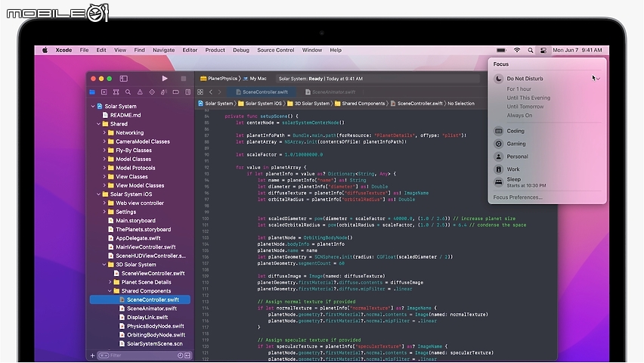Go back in editor history
The image size is (644, 363).
(211, 92)
